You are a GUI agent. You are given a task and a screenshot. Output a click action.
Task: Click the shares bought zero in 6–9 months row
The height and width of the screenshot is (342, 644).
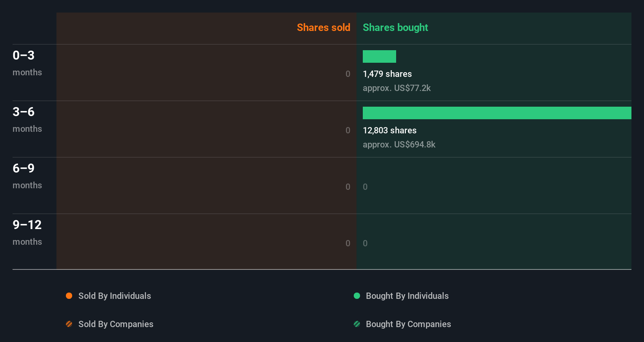click(365, 187)
